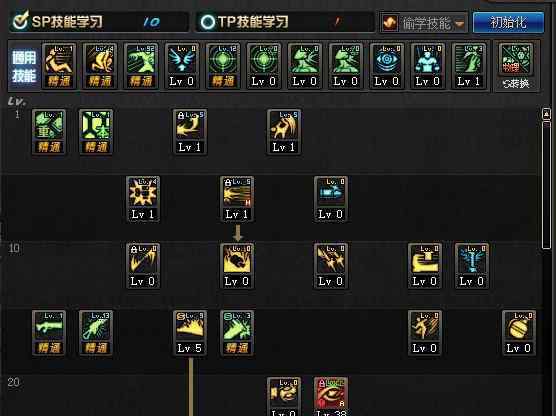Open the 偷学技能 dropdown

(x=424, y=23)
